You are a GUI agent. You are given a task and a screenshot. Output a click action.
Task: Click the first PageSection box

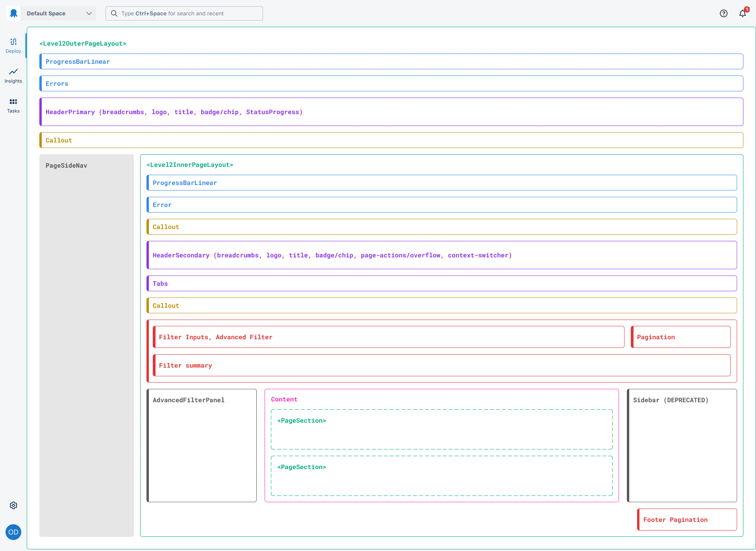(x=442, y=429)
